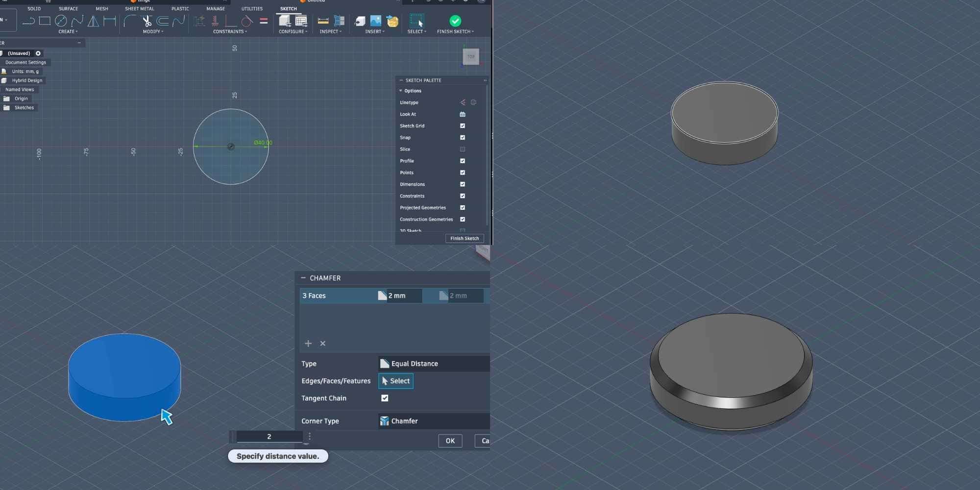
Task: Select the Line sketch tool
Action: pos(28,21)
